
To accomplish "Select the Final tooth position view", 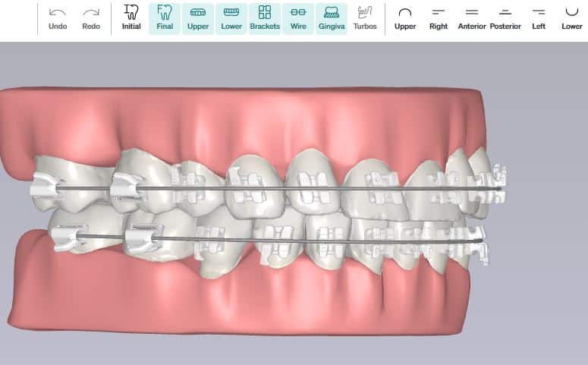I will tap(165, 18).
